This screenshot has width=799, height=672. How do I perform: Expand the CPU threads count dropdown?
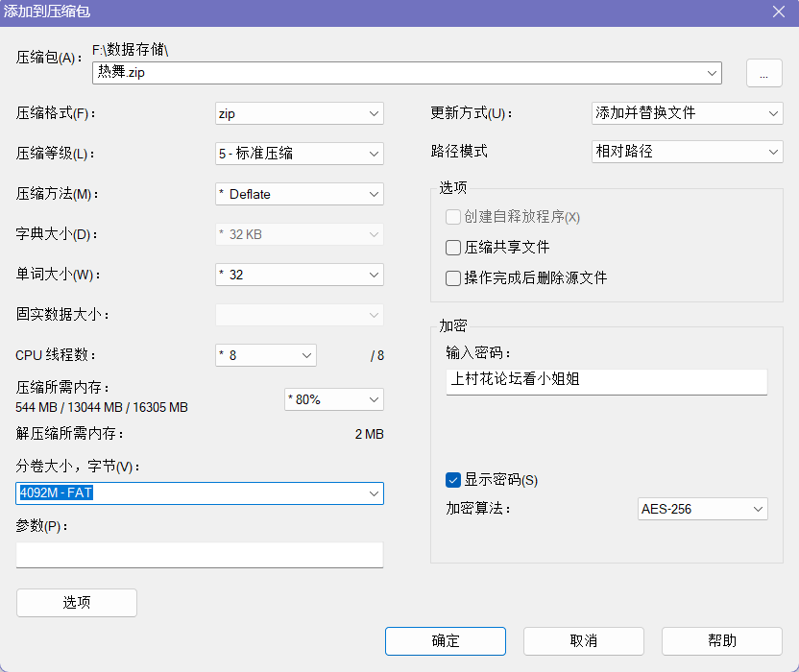coord(265,355)
